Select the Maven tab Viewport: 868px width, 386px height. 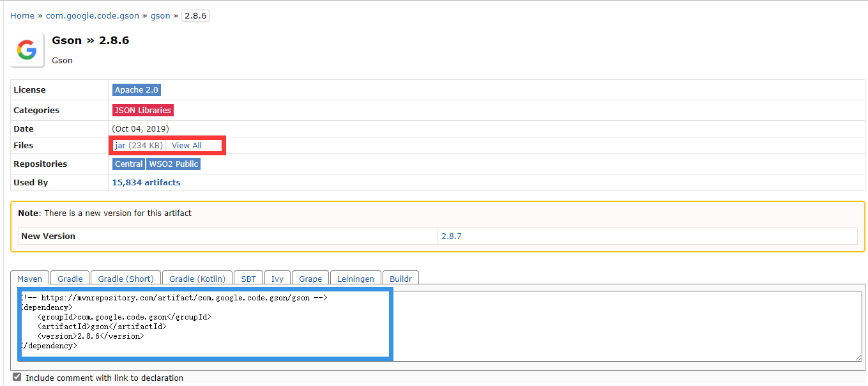tap(30, 279)
